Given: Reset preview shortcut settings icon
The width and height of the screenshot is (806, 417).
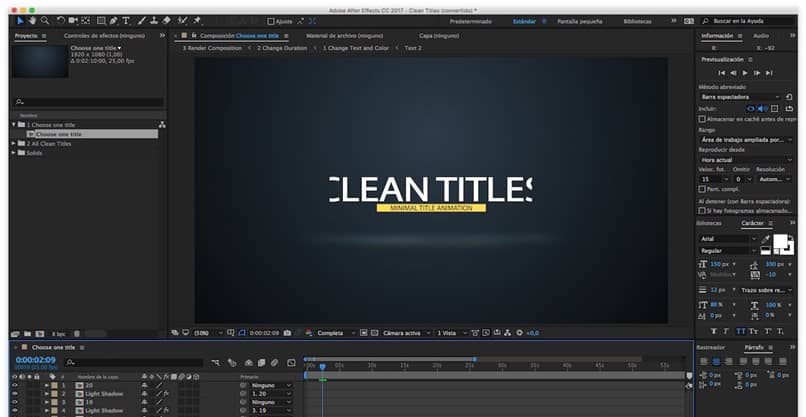Looking at the screenshot, I should pos(789,97).
